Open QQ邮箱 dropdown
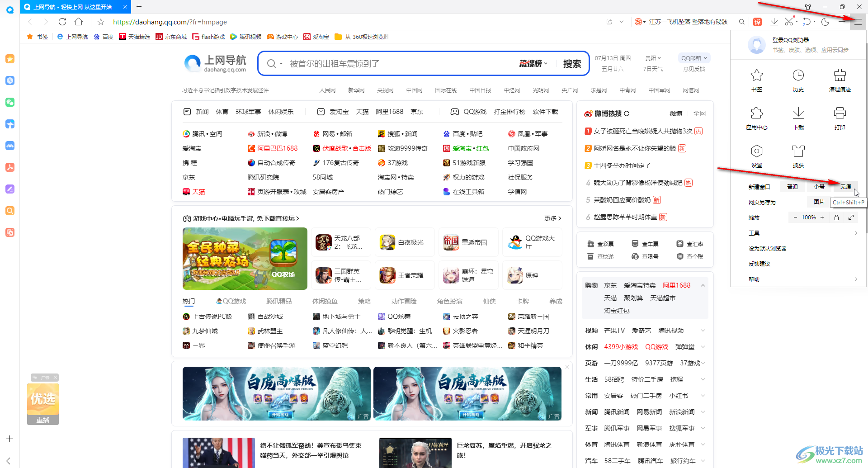868x468 pixels. [x=694, y=58]
